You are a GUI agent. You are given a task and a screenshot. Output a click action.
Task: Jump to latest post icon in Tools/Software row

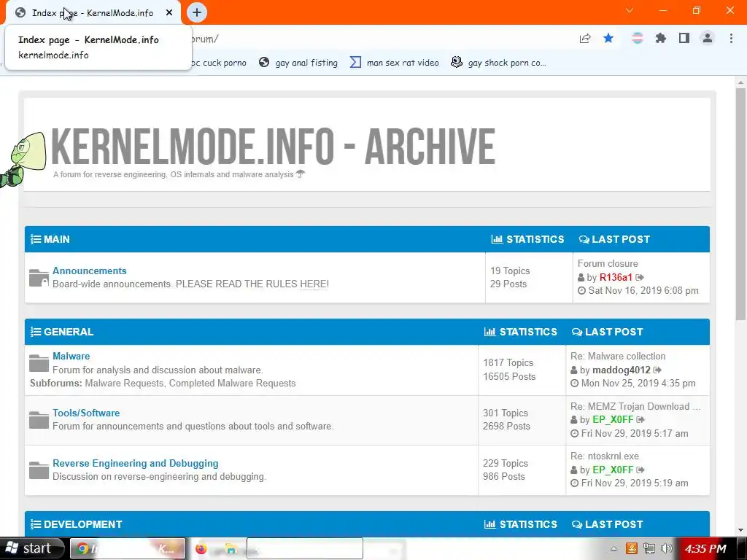pos(640,419)
